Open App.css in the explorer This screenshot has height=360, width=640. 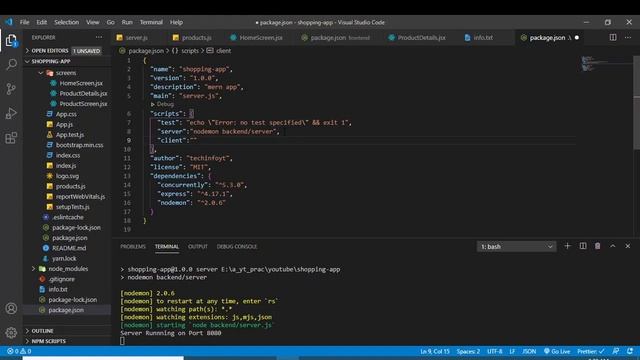[x=66, y=114]
